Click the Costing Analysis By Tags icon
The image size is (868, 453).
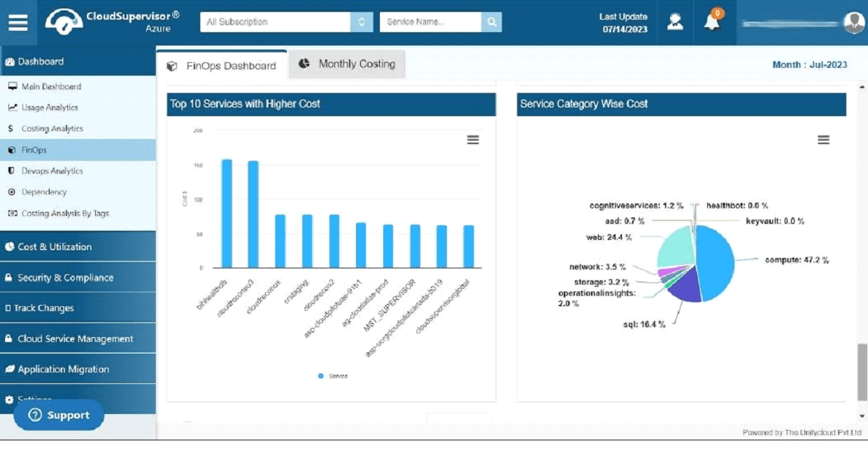(13, 213)
